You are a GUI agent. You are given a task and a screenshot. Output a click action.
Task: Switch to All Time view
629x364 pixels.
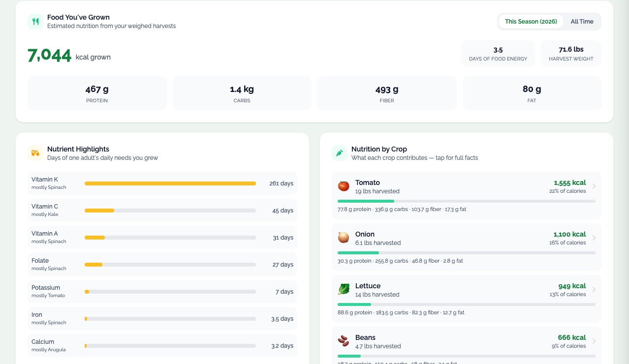pyautogui.click(x=582, y=22)
